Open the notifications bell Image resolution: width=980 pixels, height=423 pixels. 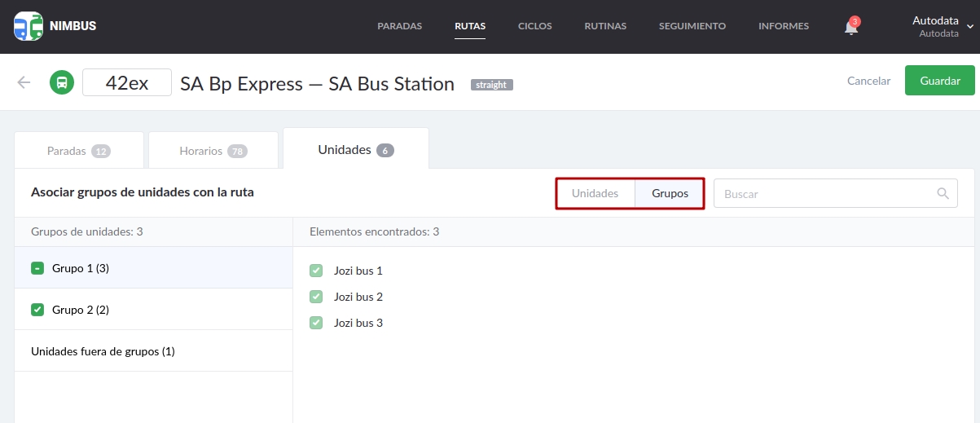click(x=851, y=27)
